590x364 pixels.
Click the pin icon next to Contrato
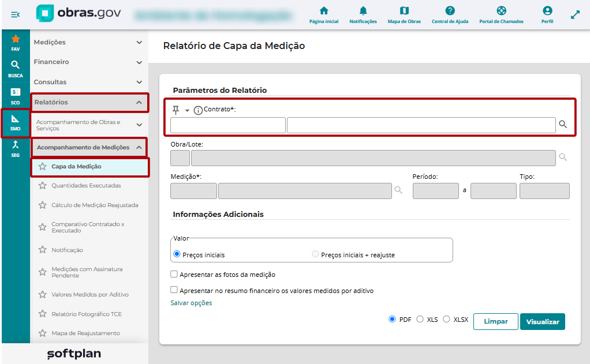175,110
